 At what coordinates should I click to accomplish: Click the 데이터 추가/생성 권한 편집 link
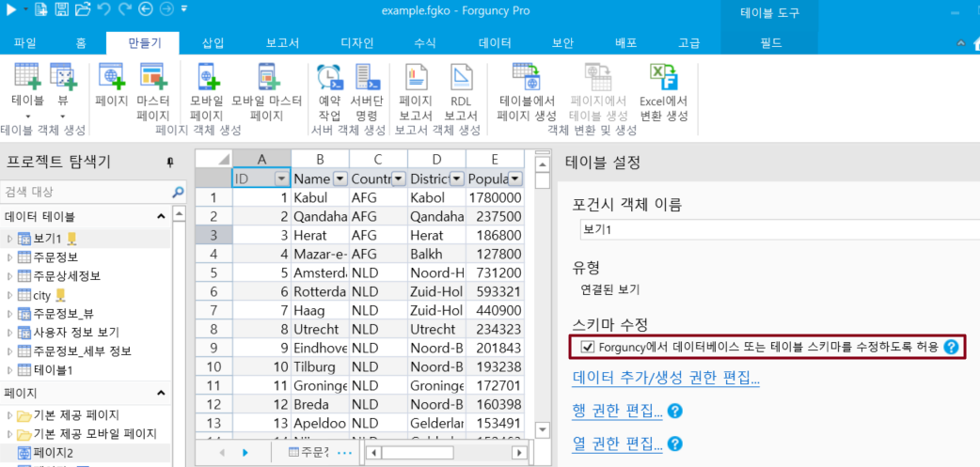point(666,379)
